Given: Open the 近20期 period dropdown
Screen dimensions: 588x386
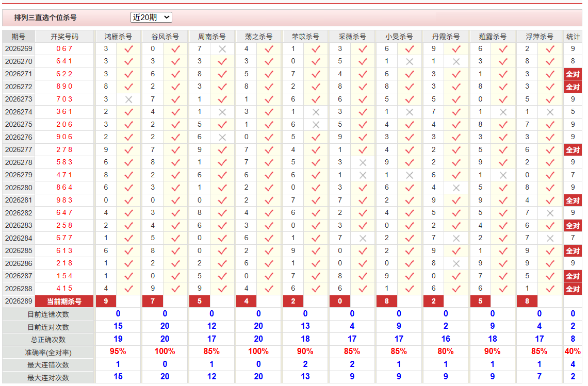Looking at the screenshot, I should pos(151,17).
